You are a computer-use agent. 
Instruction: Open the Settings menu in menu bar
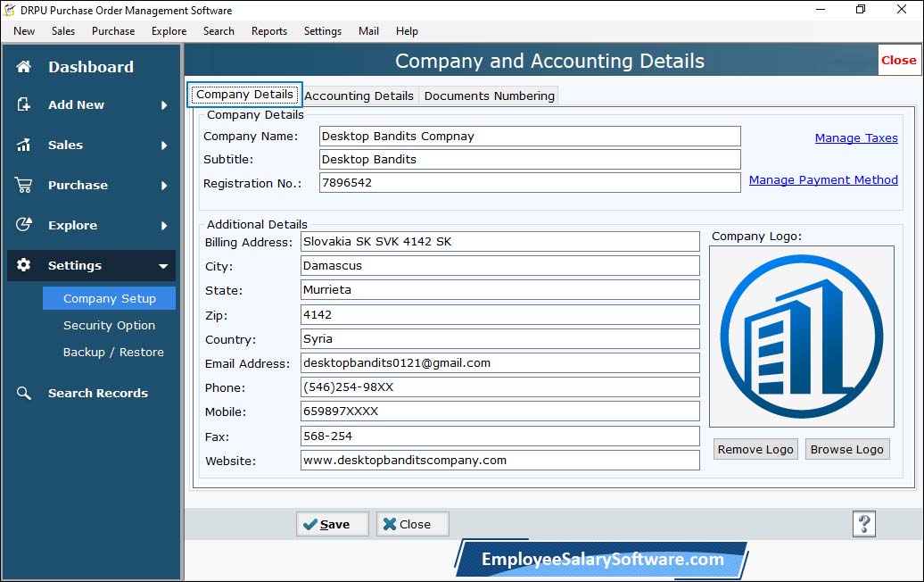pyautogui.click(x=323, y=31)
